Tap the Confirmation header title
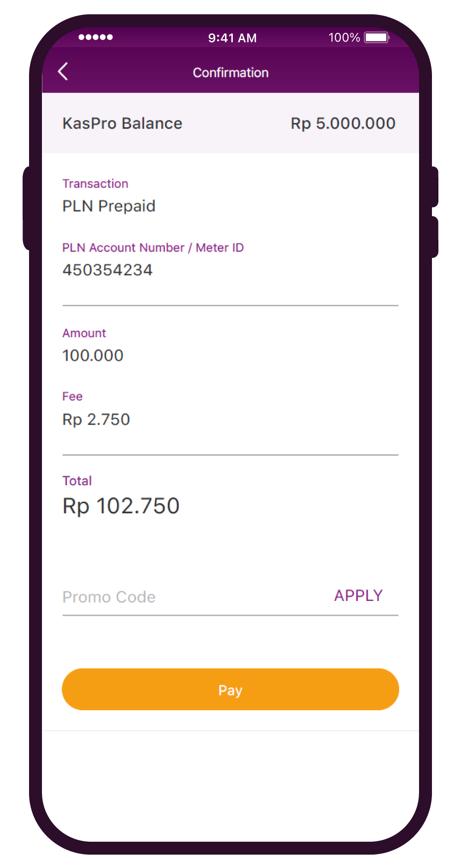 (230, 72)
